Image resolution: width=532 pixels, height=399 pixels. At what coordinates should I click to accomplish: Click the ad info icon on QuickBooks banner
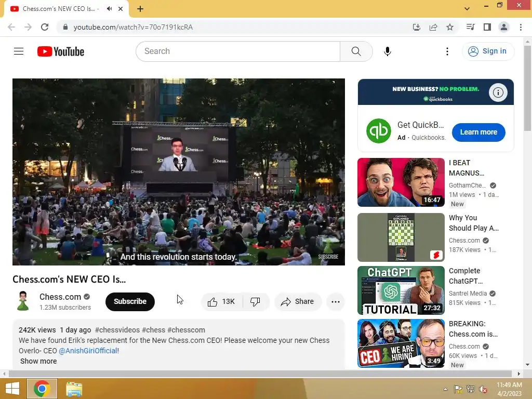pyautogui.click(x=498, y=92)
